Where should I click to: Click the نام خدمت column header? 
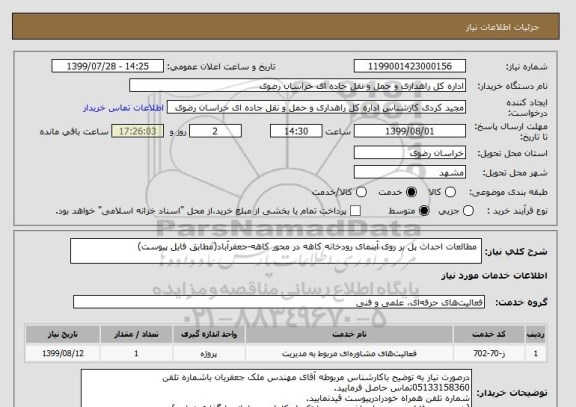click(x=349, y=334)
